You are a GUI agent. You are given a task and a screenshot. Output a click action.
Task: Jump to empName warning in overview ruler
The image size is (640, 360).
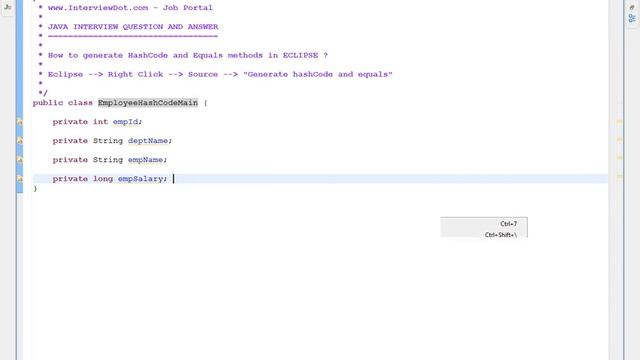pyautogui.click(x=619, y=158)
